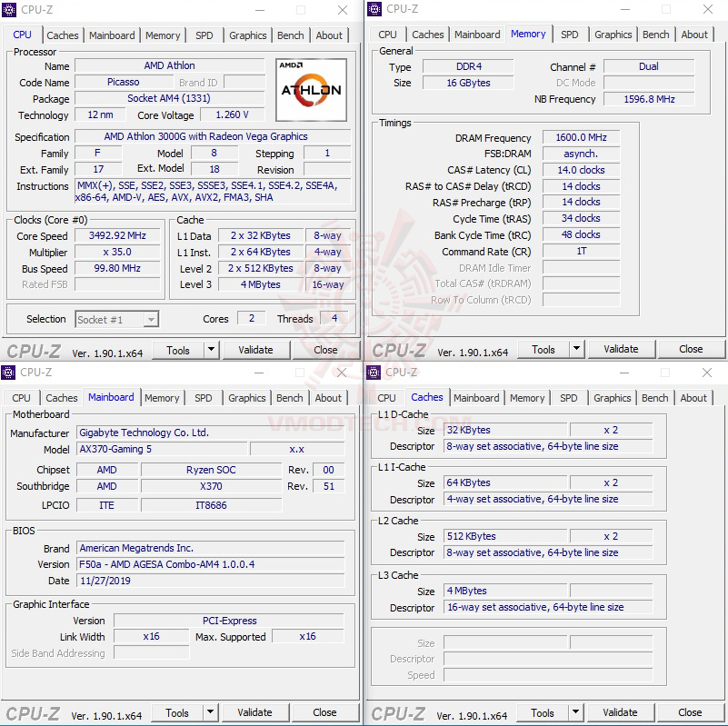Open Tools dropdown arrow in Memory window
The height and width of the screenshot is (726, 728).
click(576, 349)
